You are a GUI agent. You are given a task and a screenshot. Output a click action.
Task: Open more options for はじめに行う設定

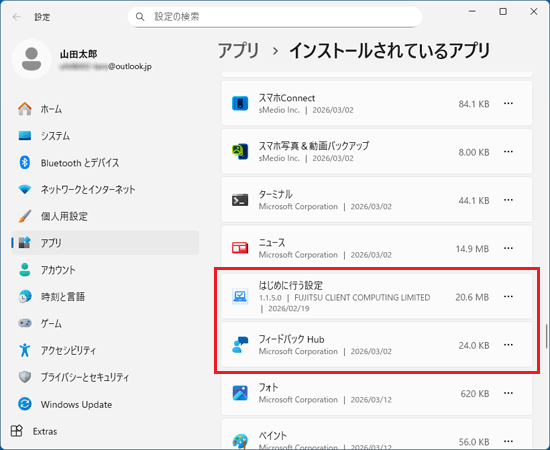508,297
